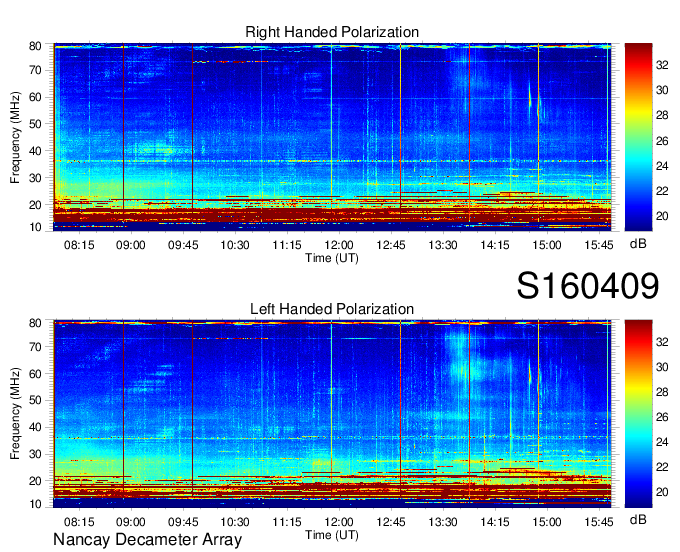Click the 30 MHz tick of the top plot

point(35,178)
